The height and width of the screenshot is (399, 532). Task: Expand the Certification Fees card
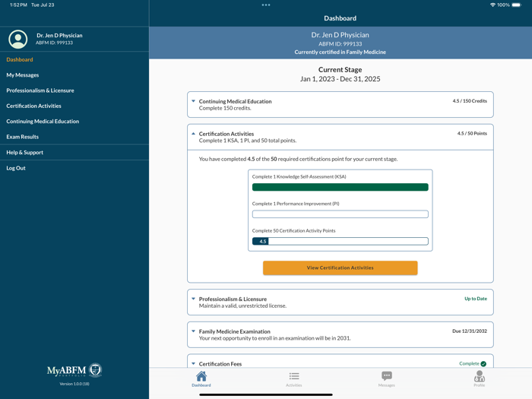(340, 361)
